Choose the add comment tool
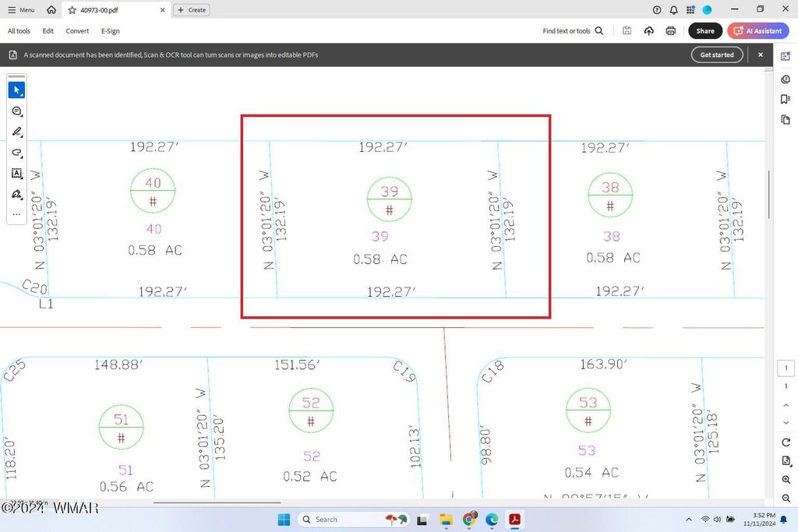This screenshot has width=798, height=532. (16, 111)
